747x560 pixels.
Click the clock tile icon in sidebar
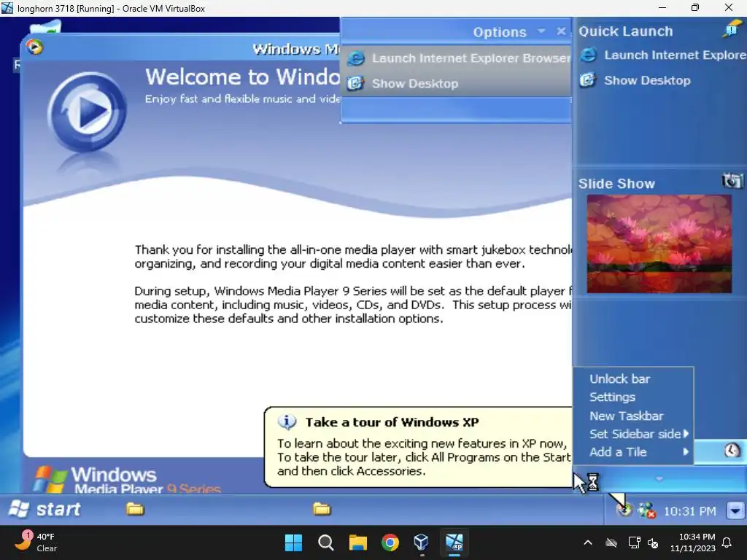(732, 450)
